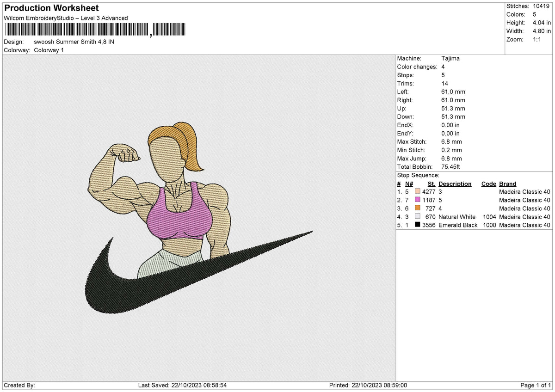555x392 pixels.
Task: Click the 'Up:' label
Action: point(402,109)
